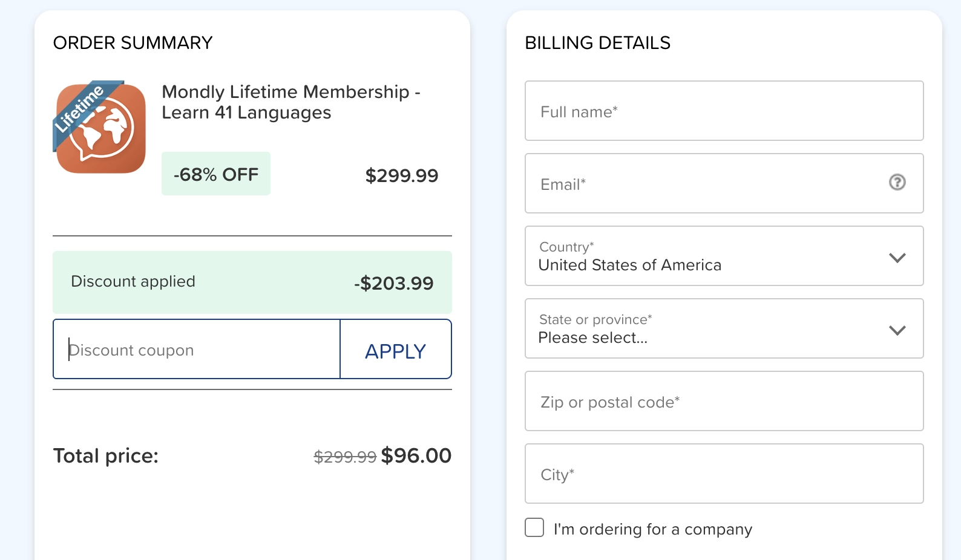Click the BILLING DETAILS heading
The width and height of the screenshot is (961, 560).
[598, 43]
